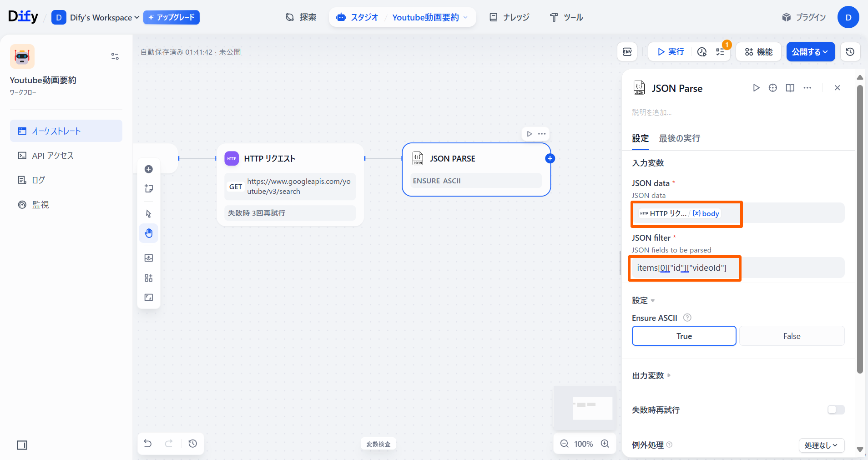Click the undo arrow icon
This screenshot has height=460, width=868.
click(148, 443)
